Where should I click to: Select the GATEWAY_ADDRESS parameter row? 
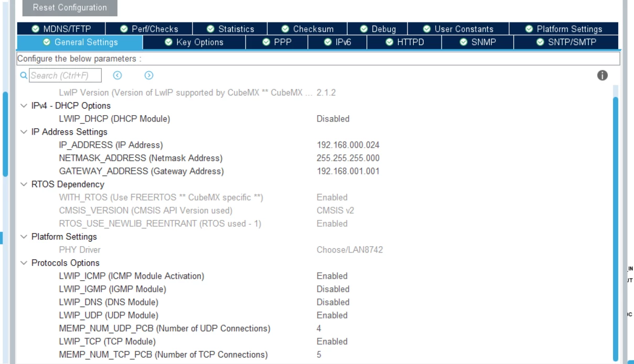(x=315, y=171)
